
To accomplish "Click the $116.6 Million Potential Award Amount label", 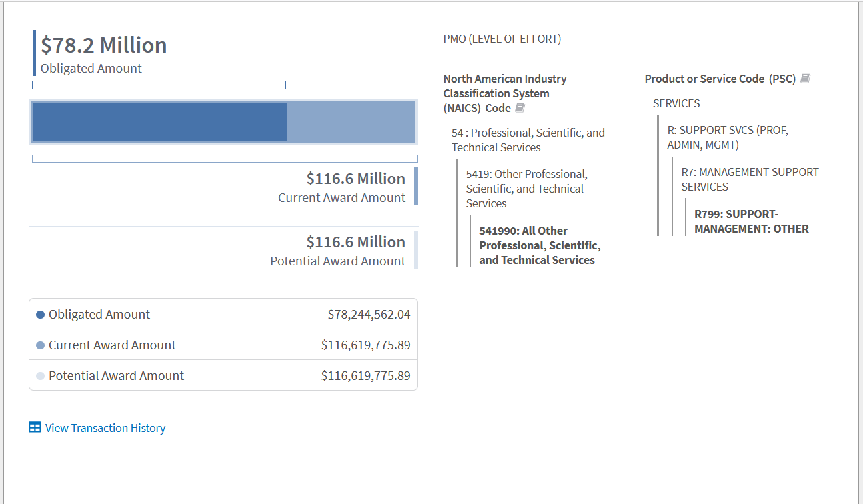I will click(337, 251).
